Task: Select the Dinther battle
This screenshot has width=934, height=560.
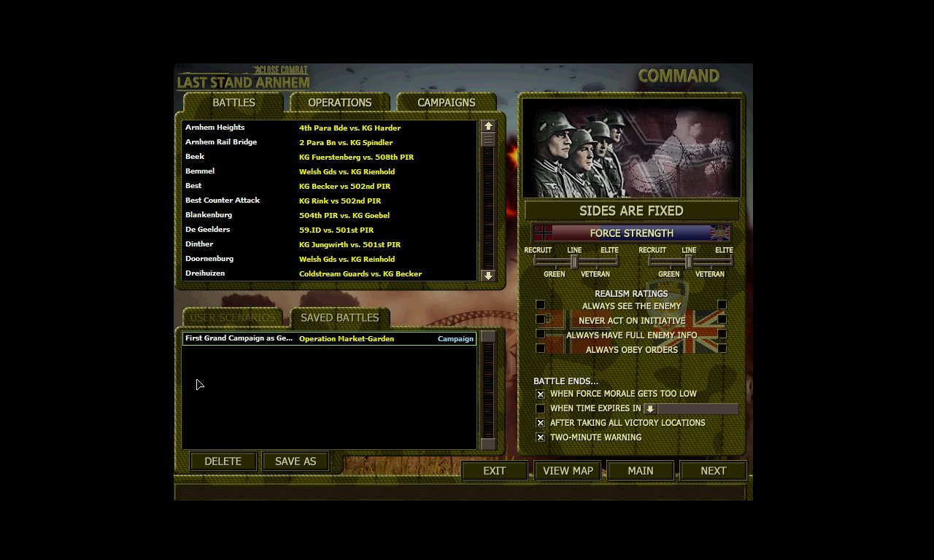Action: (329, 244)
